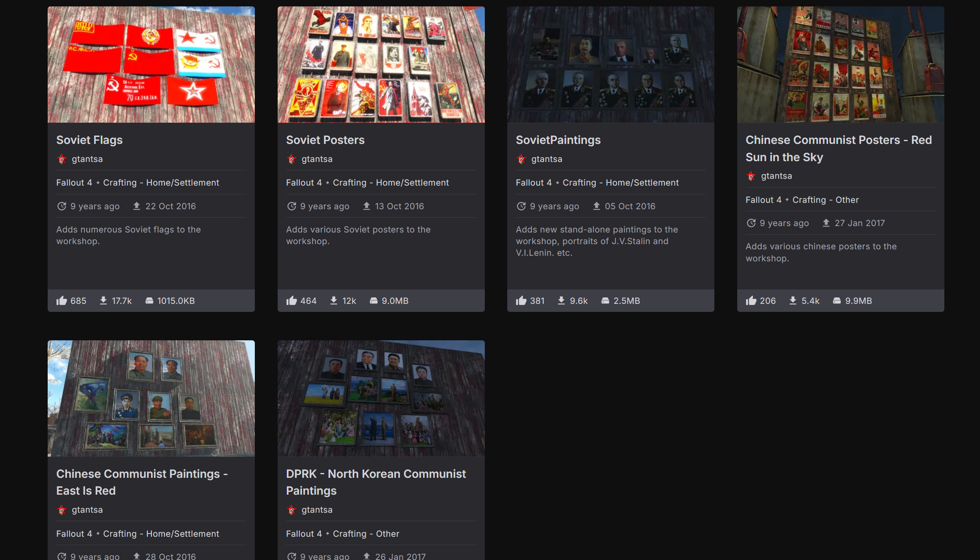Image resolution: width=980 pixels, height=560 pixels.
Task: Click Crafting - Home/Settlement category on Soviet Flags
Action: tap(161, 183)
